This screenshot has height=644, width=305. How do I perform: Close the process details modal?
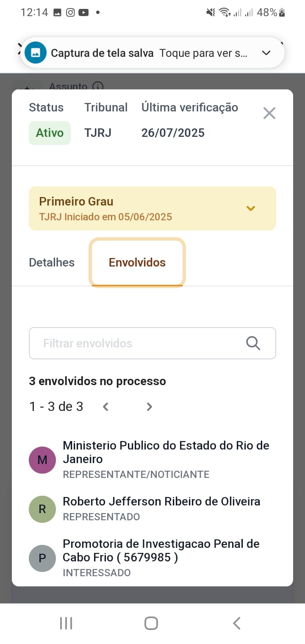pos(269,113)
